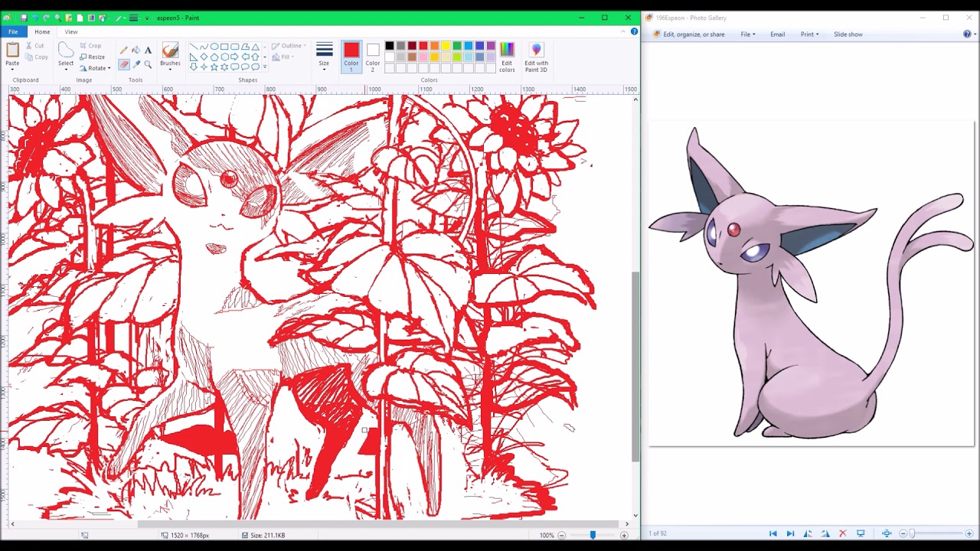Open the shape Fill dropdown
The image size is (980, 551).
click(x=283, y=57)
